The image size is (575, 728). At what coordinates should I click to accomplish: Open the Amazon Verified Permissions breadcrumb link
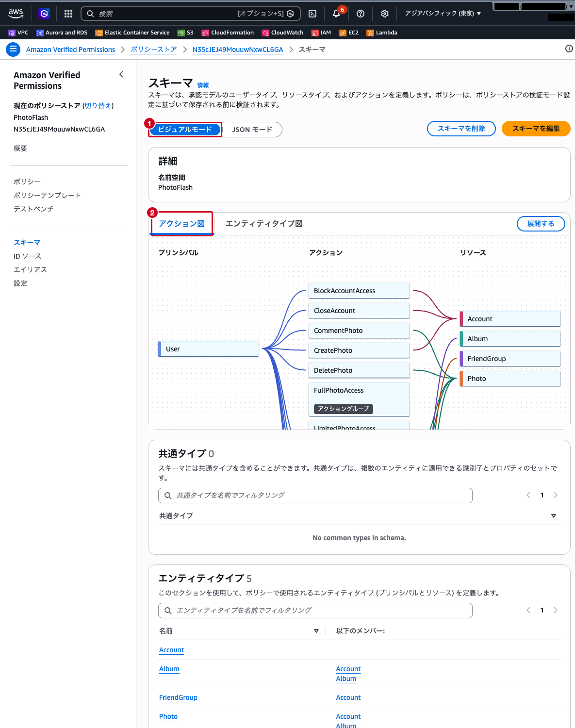71,50
